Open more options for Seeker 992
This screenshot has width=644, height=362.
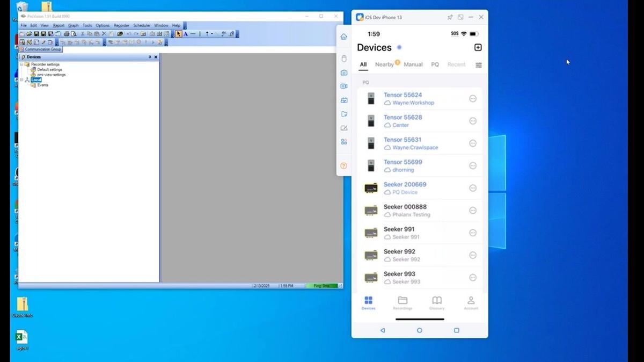coord(473,255)
